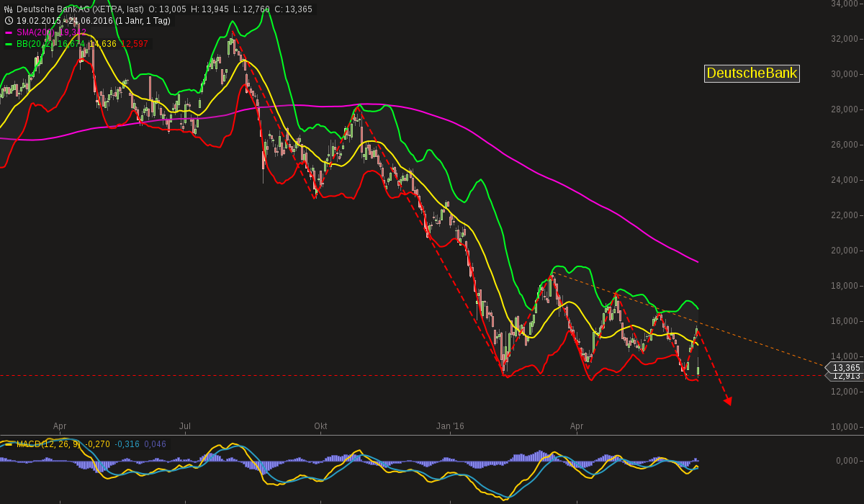Click the magenta SMA(200) legend swatch
The height and width of the screenshot is (504, 864).
tap(9, 32)
